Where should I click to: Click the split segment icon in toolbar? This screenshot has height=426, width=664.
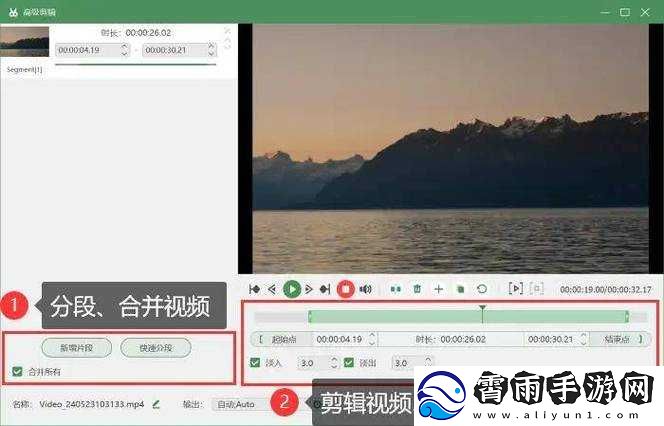tap(396, 289)
